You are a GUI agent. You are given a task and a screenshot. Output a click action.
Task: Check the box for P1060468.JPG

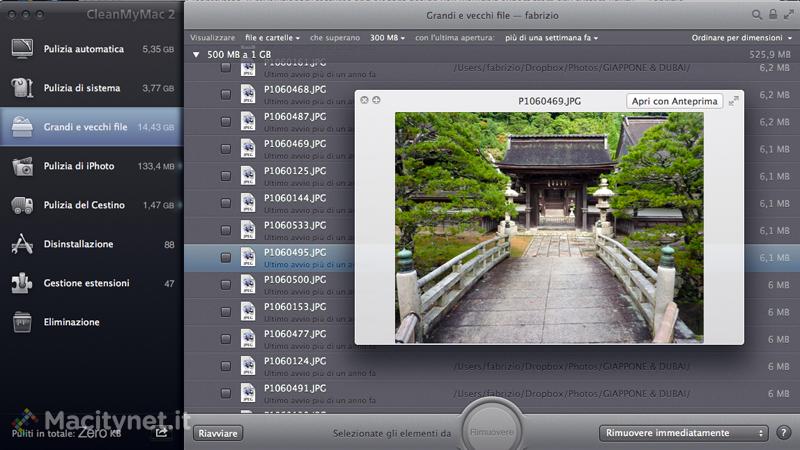(x=225, y=95)
